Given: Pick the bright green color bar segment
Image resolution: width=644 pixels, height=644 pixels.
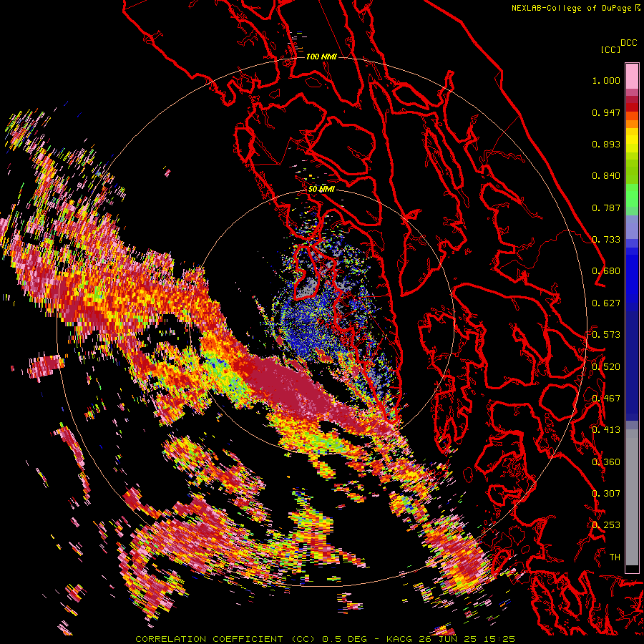Looking at the screenshot, I should [632, 195].
